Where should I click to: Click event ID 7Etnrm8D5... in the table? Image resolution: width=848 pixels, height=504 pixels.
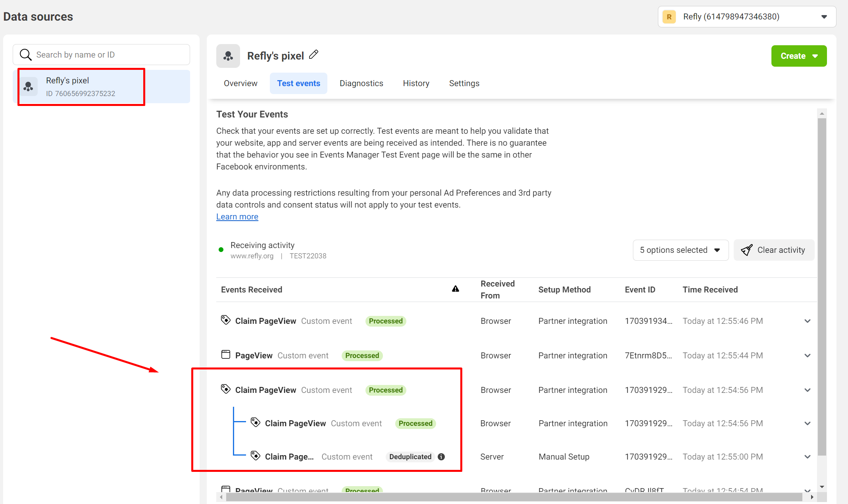point(648,356)
